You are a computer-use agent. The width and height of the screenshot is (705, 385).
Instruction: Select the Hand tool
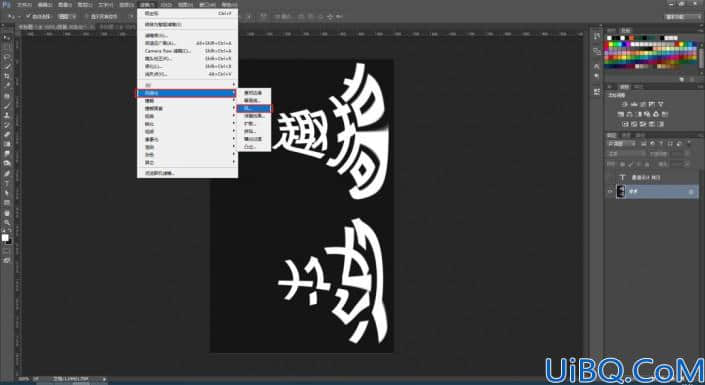7,213
